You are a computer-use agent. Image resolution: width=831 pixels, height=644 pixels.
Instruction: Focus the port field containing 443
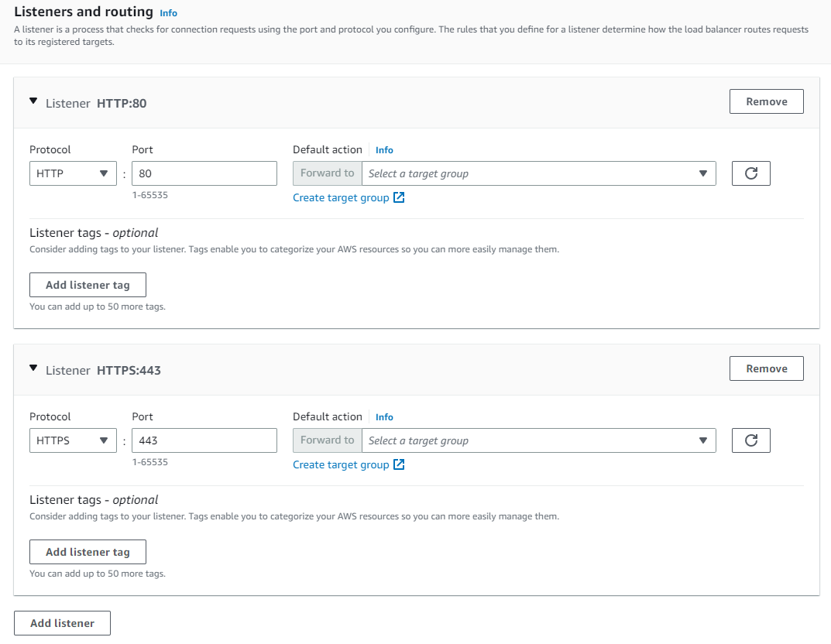(204, 440)
